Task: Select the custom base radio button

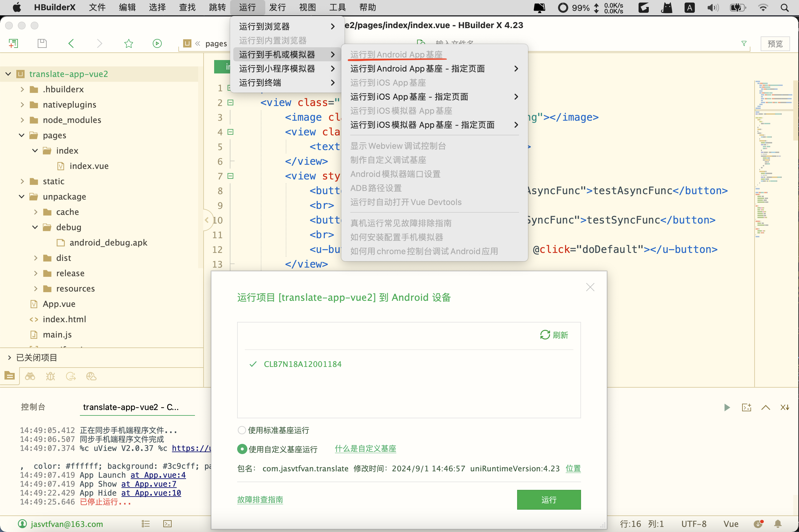Action: click(x=242, y=449)
